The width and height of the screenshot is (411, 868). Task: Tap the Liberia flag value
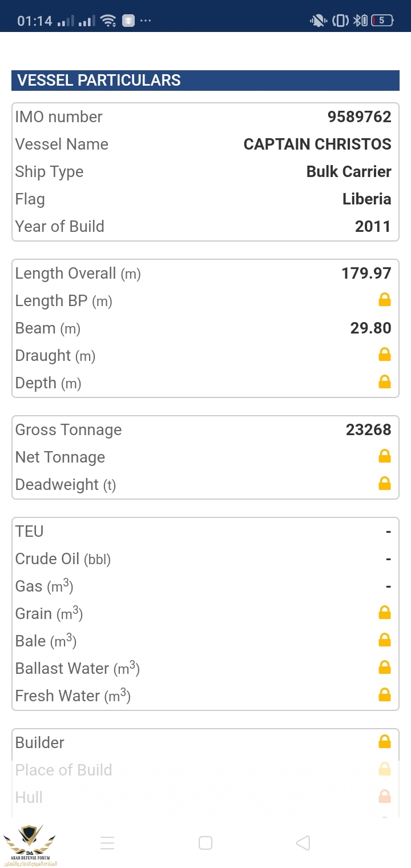point(366,199)
